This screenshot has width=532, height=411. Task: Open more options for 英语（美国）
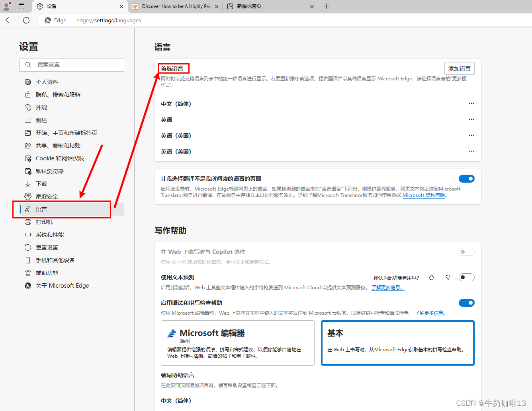(471, 151)
